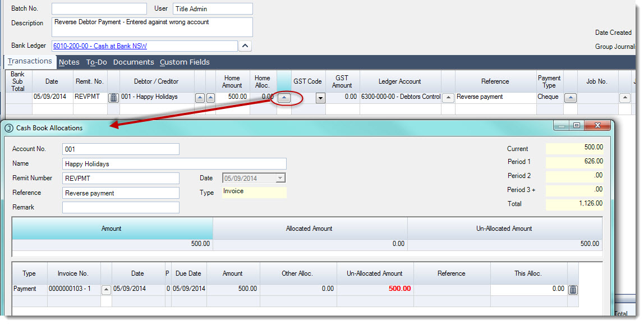Click 6300-000-00 - Debtors Control cell
The width and height of the screenshot is (644, 324).
tap(401, 97)
